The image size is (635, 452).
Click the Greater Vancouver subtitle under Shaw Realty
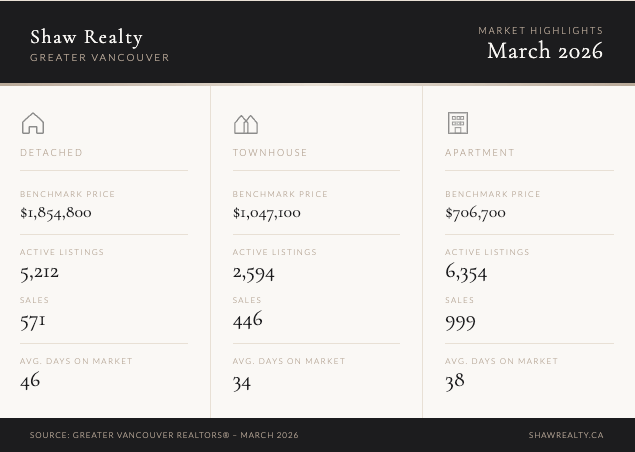pos(100,58)
